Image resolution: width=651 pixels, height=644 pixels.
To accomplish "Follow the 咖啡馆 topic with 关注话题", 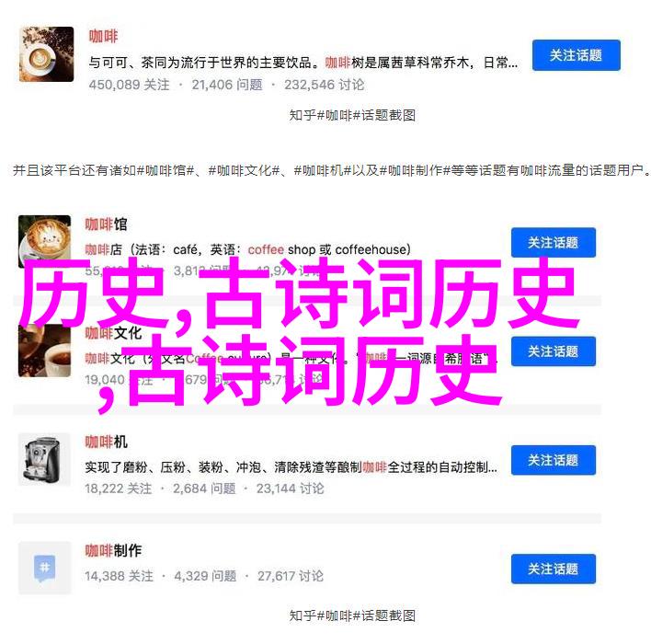I will 554,243.
